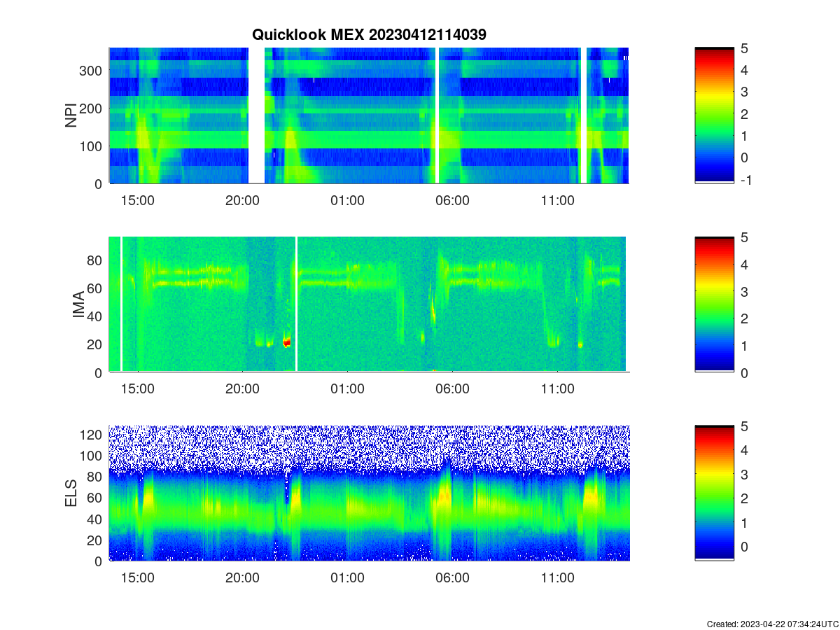Click the 300 tick on the NPI axis

click(x=92, y=71)
